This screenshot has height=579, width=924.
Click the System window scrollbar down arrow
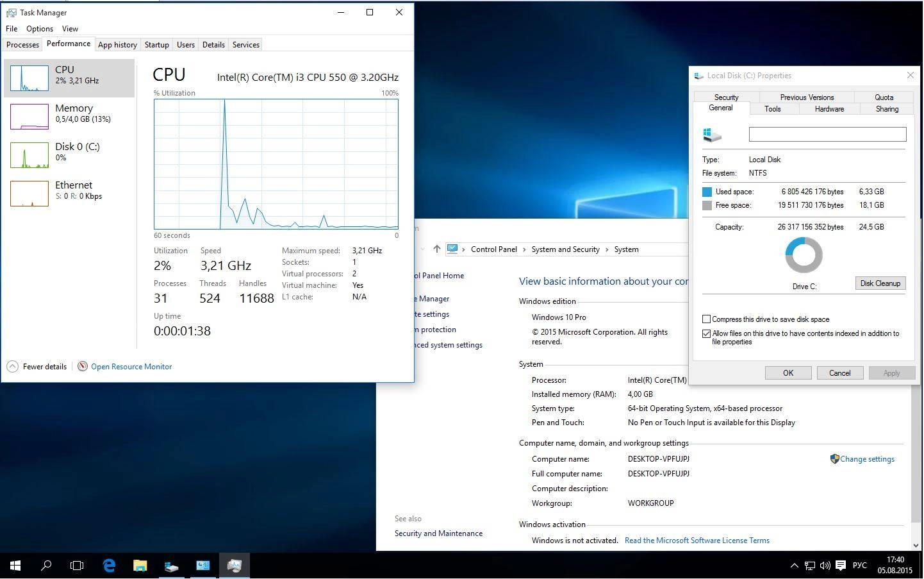[x=916, y=545]
